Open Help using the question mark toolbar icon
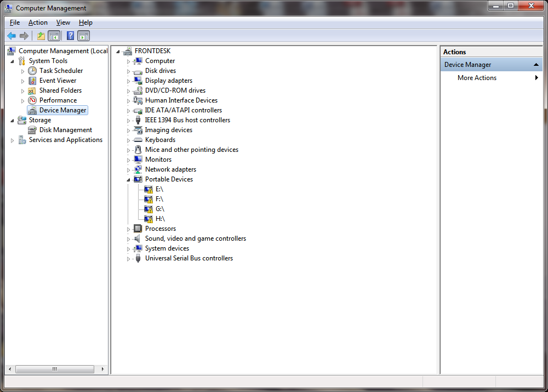This screenshot has width=548, height=392. pyautogui.click(x=70, y=35)
